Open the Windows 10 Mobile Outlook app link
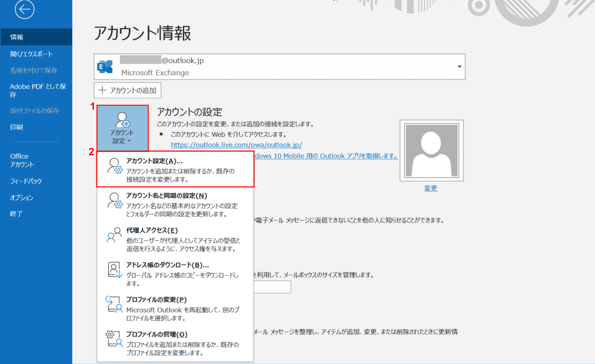595x364 pixels. 326,156
